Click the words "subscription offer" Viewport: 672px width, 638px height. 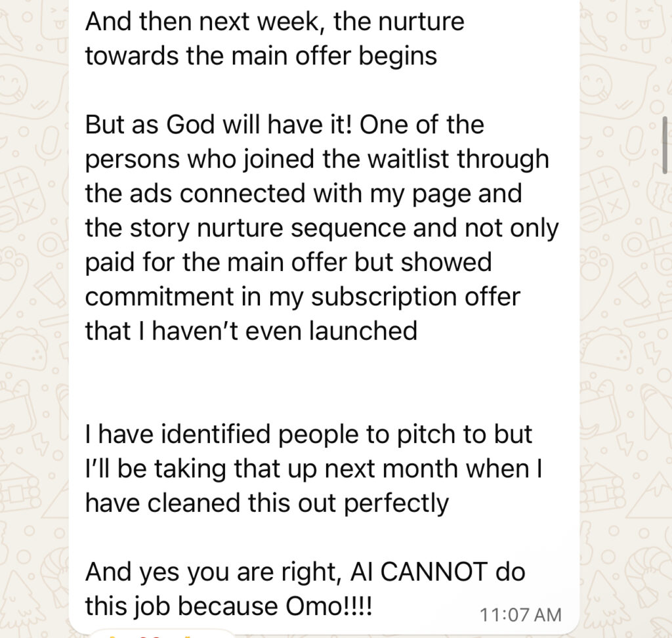coord(415,297)
